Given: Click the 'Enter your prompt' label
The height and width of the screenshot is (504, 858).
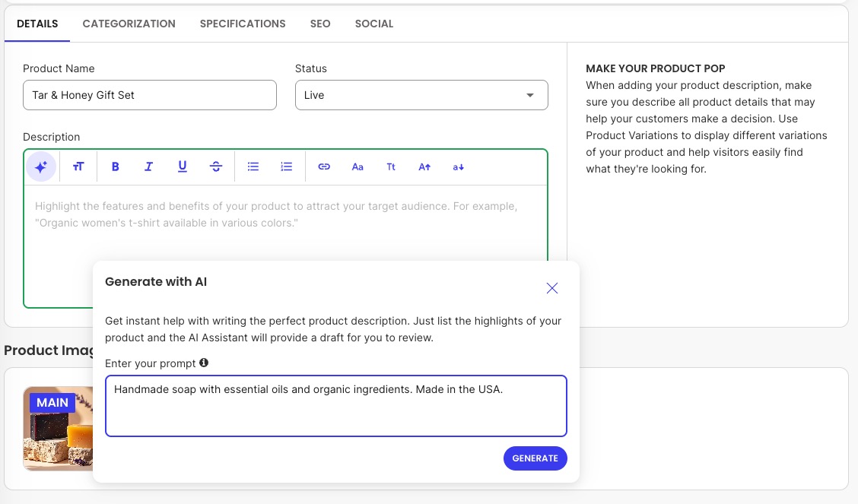Looking at the screenshot, I should click(150, 363).
